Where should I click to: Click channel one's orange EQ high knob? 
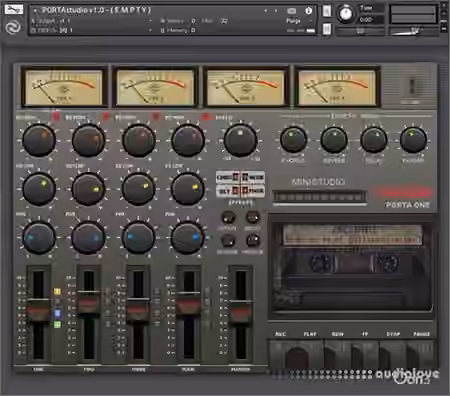[x=39, y=140]
